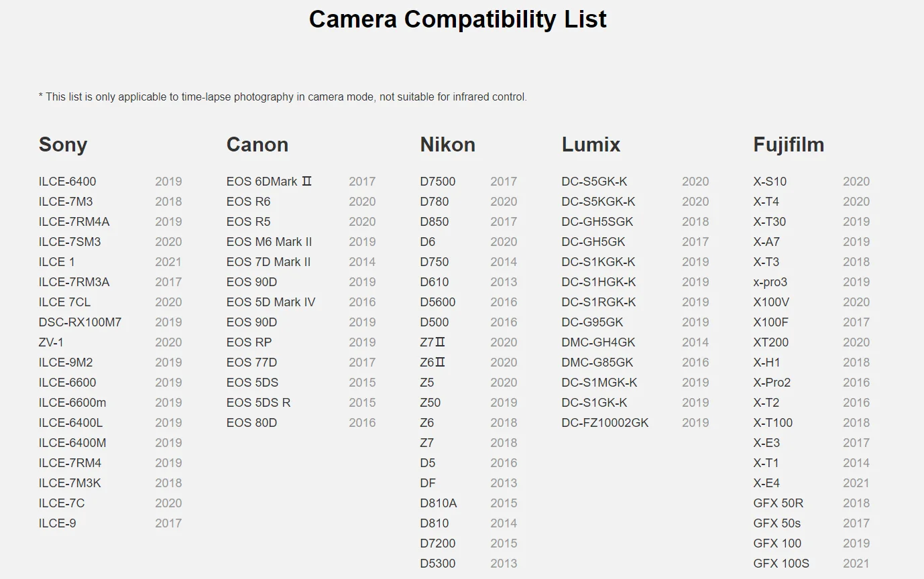
Task: Click the "ILCE-7RM4A" model name
Action: (74, 222)
